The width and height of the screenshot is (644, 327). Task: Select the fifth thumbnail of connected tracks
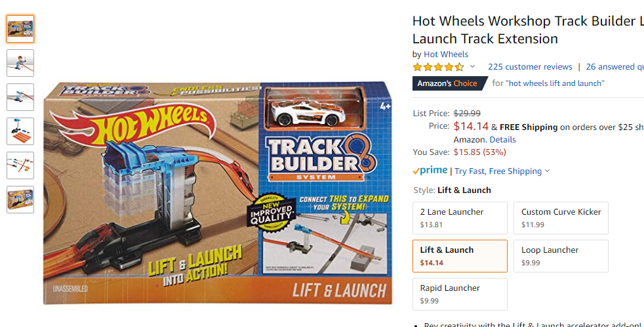pyautogui.click(x=20, y=165)
